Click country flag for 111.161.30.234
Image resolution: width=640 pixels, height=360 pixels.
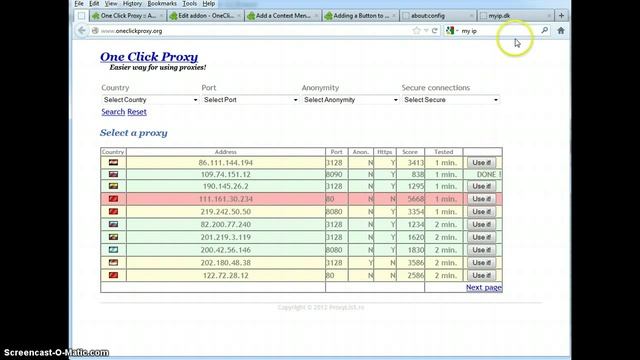pyautogui.click(x=113, y=199)
